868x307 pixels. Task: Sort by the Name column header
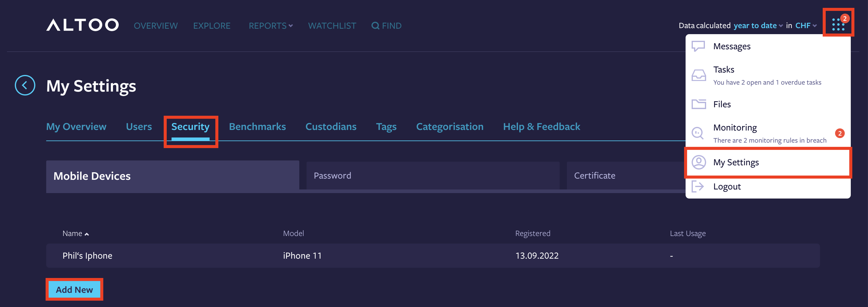click(76, 234)
